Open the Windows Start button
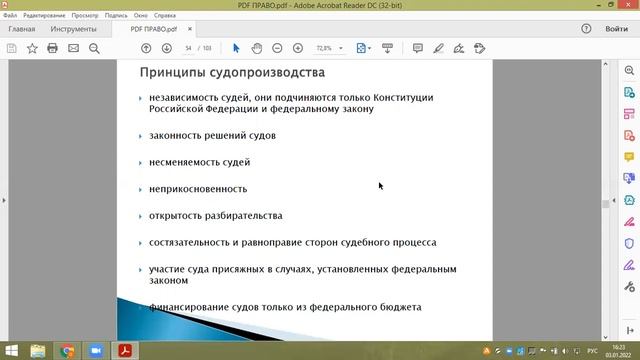The image size is (640, 360). tap(11, 351)
